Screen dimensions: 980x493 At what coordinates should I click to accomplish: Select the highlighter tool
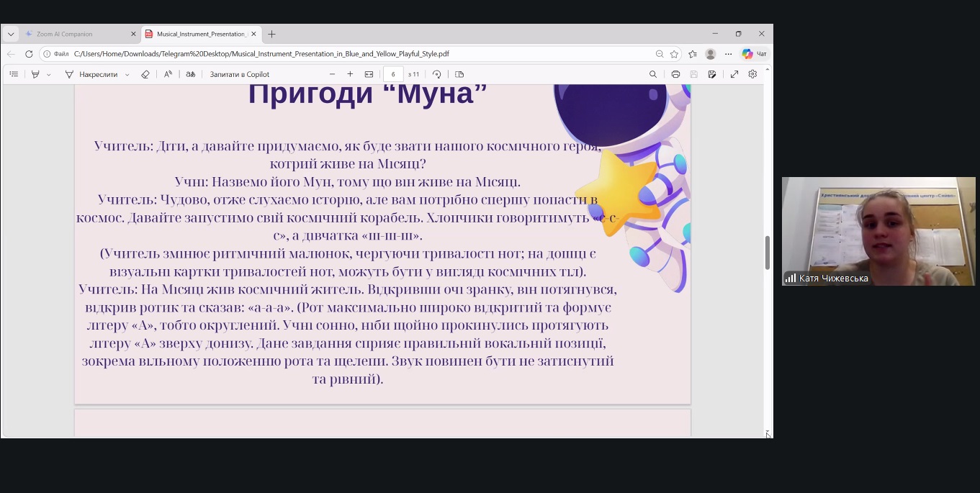pos(35,74)
